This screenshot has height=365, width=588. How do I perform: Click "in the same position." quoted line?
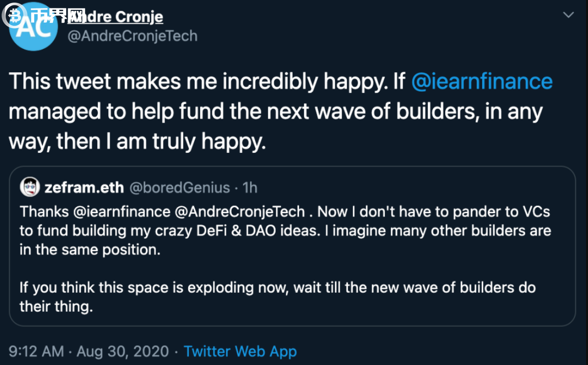(90, 250)
